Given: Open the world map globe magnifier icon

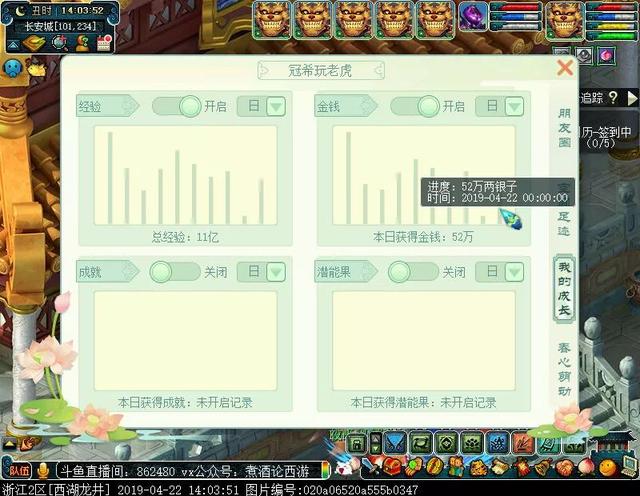Looking at the screenshot, I should pos(60,43).
